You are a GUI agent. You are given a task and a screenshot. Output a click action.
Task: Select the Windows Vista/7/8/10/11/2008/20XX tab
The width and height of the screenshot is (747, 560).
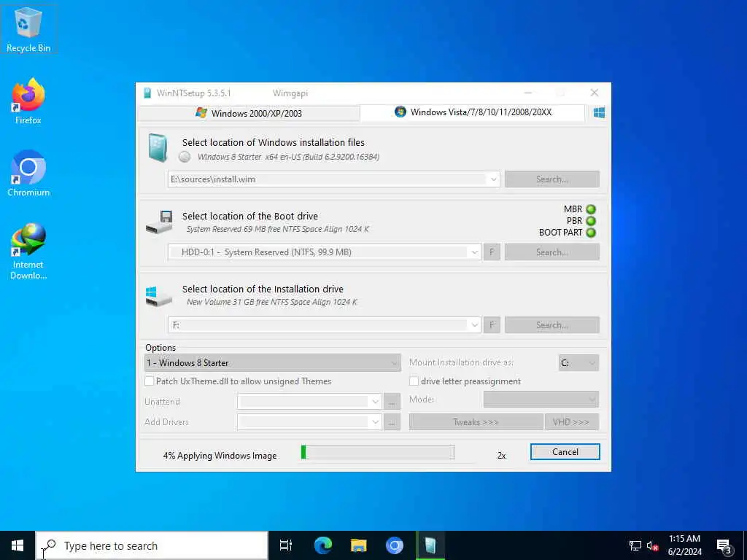tap(473, 112)
